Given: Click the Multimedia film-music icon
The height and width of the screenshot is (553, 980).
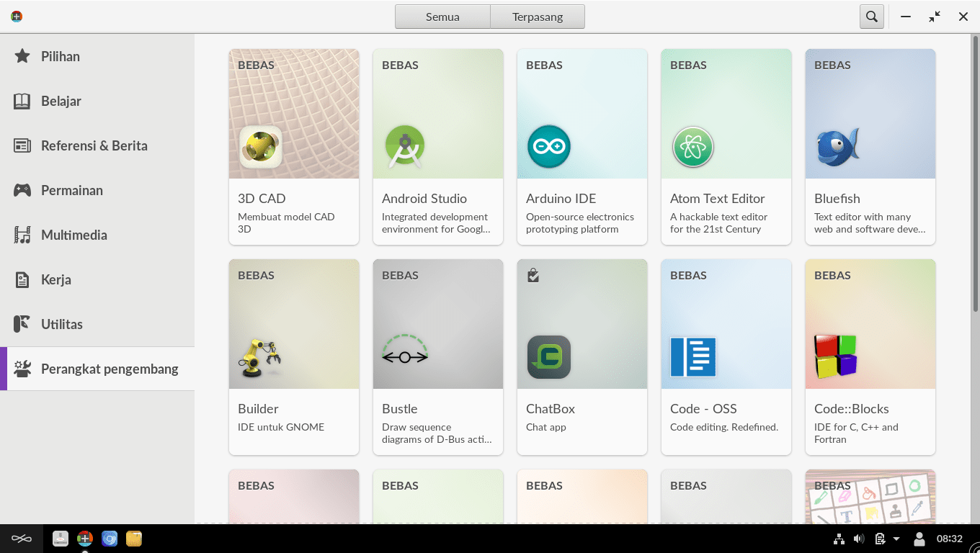Looking at the screenshot, I should pyautogui.click(x=22, y=235).
